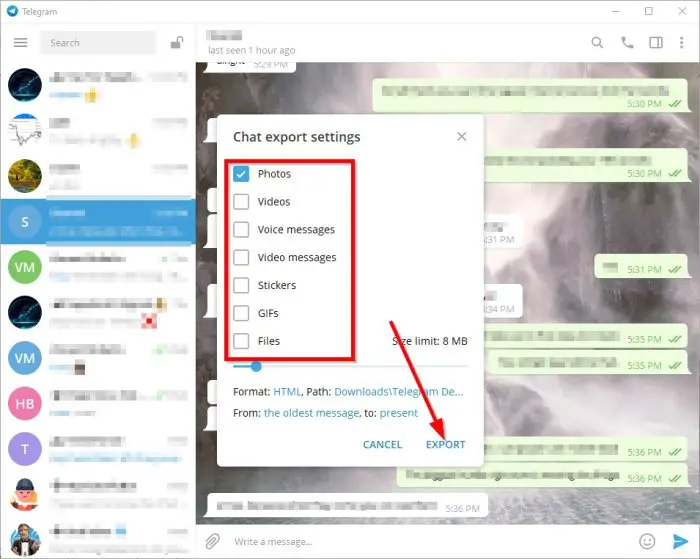This screenshot has width=700, height=559.
Task: Enable Voice messages checkbox
Action: coord(241,229)
